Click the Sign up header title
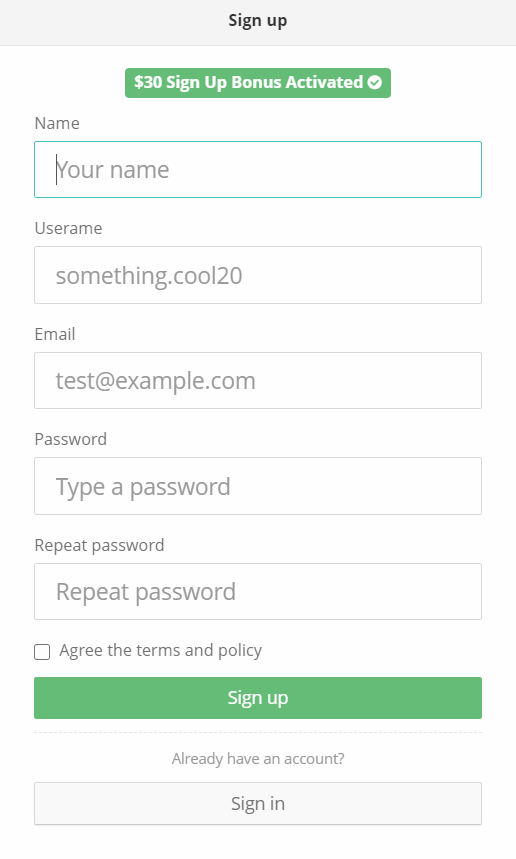This screenshot has height=859, width=516. pyautogui.click(x=257, y=21)
